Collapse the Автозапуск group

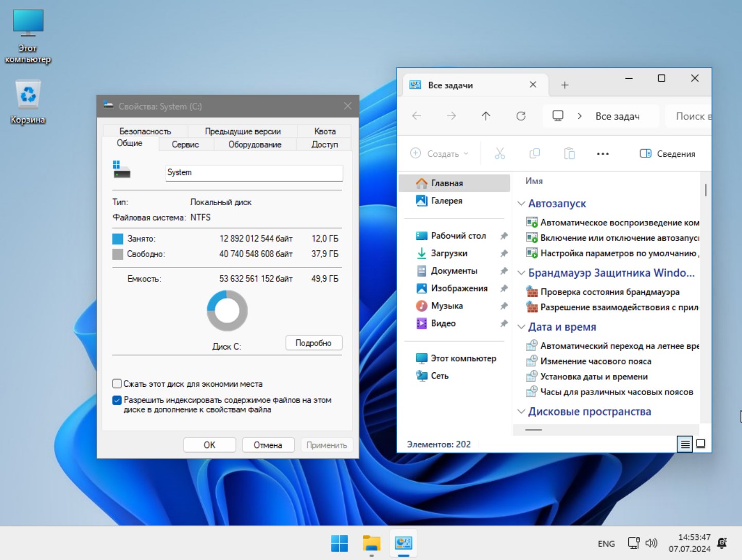tap(521, 204)
